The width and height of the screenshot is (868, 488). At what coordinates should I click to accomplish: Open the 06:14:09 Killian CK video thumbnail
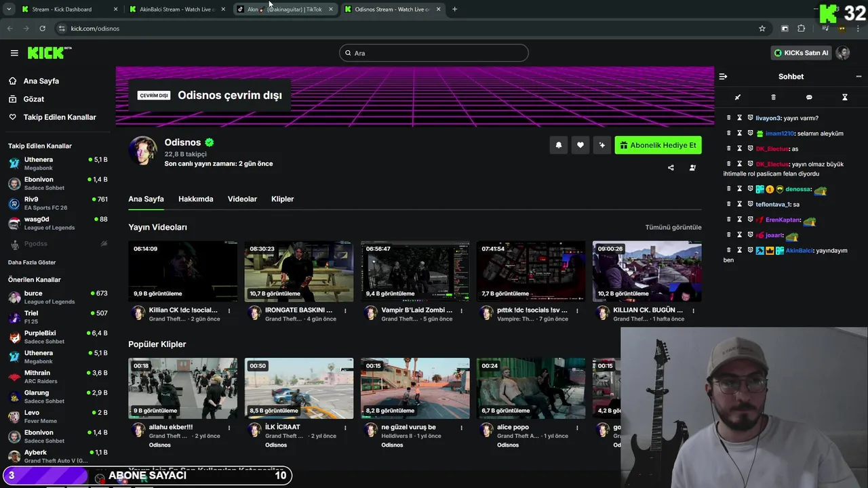point(183,271)
